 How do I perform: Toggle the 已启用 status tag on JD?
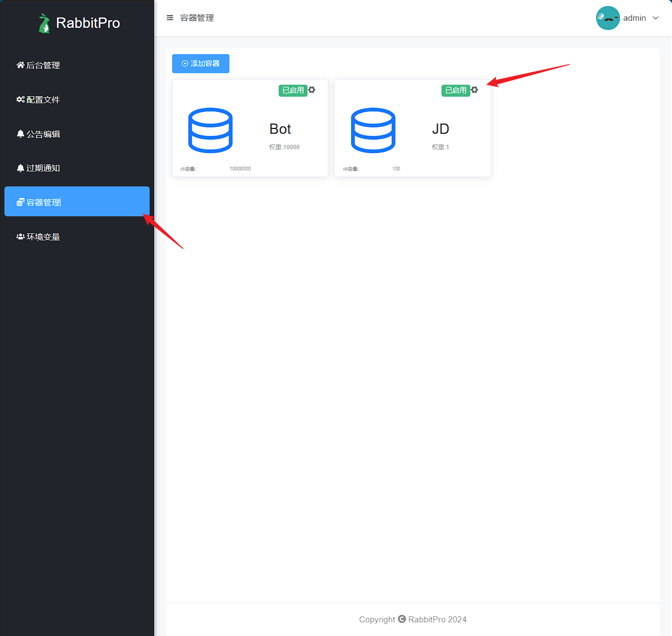click(x=456, y=90)
